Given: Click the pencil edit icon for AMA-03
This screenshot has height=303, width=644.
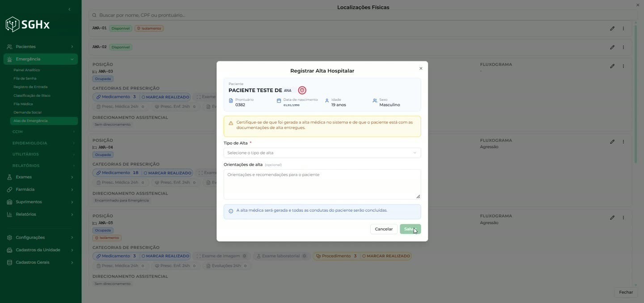Looking at the screenshot, I should coord(612,66).
